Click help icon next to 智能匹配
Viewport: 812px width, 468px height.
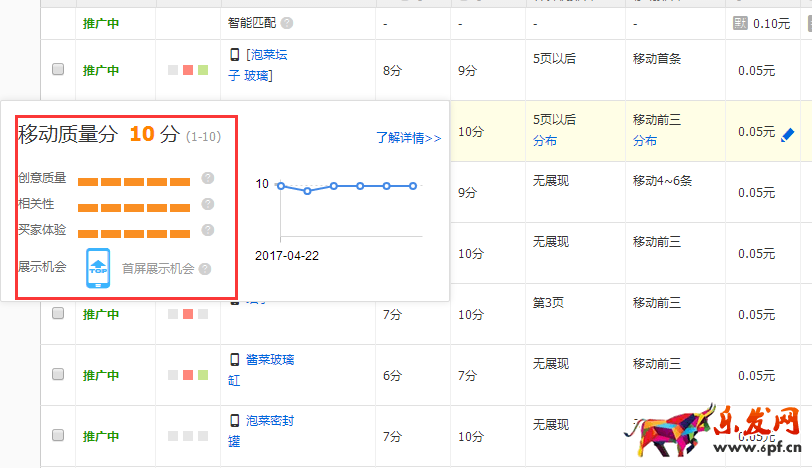287,23
